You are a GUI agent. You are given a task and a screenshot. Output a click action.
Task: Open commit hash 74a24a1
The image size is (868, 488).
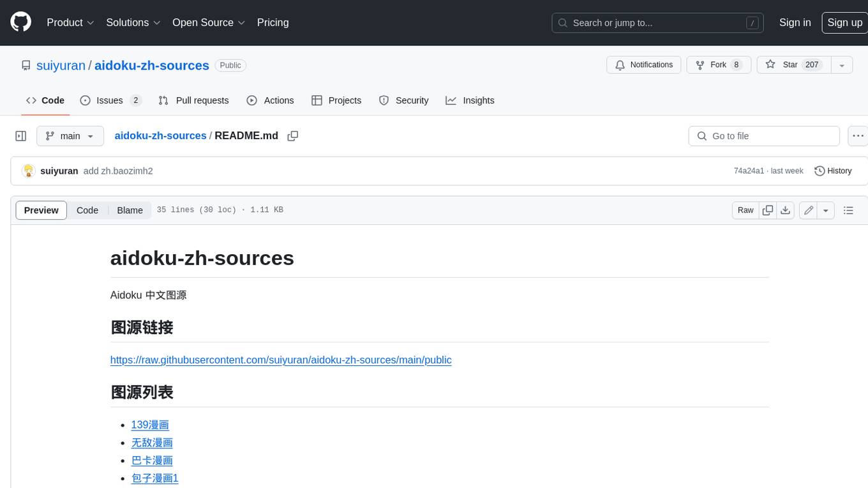click(749, 171)
